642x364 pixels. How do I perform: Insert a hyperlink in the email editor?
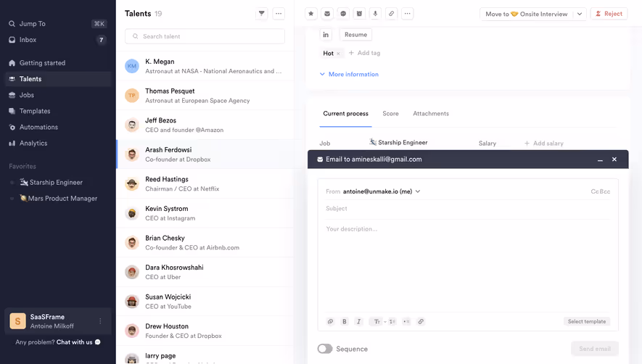(x=421, y=321)
